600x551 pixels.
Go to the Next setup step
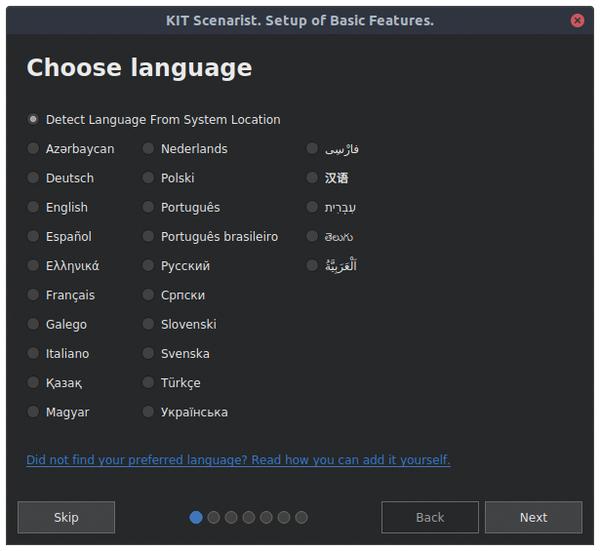[533, 517]
